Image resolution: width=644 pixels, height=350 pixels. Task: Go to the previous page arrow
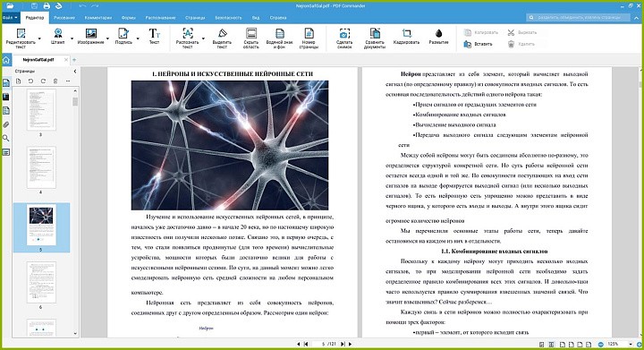(x=298, y=344)
